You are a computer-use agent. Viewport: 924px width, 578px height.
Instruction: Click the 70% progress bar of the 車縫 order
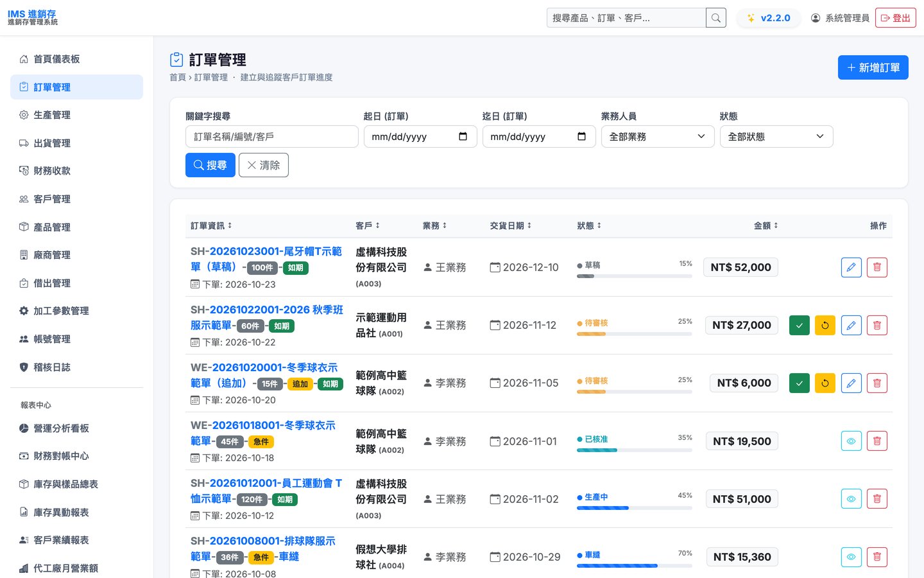pos(635,566)
